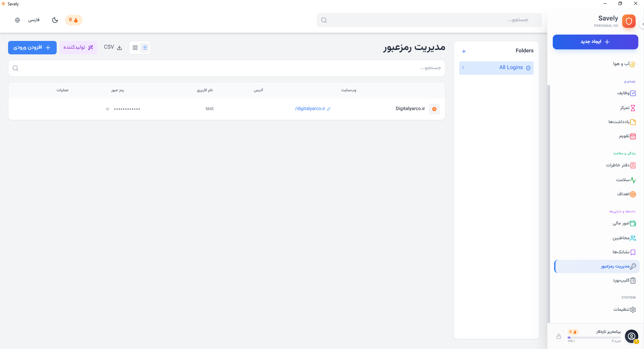
Task: Click the user profile avatar
Action: point(631,336)
